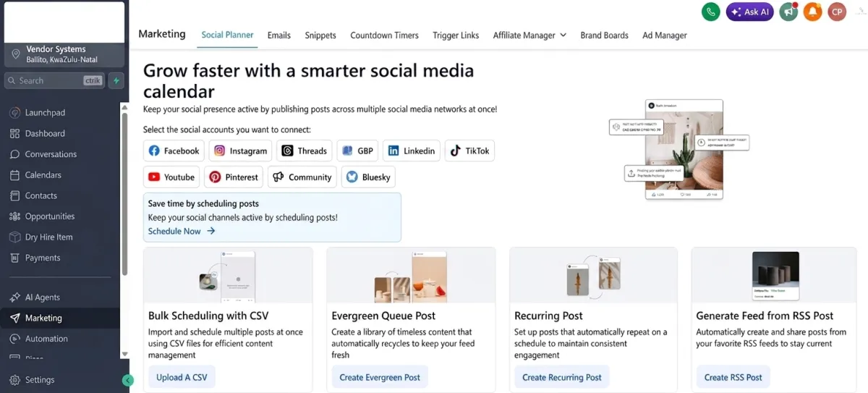Viewport: 868px width, 393px height.
Task: Click the lightning quick actions icon
Action: [x=116, y=81]
